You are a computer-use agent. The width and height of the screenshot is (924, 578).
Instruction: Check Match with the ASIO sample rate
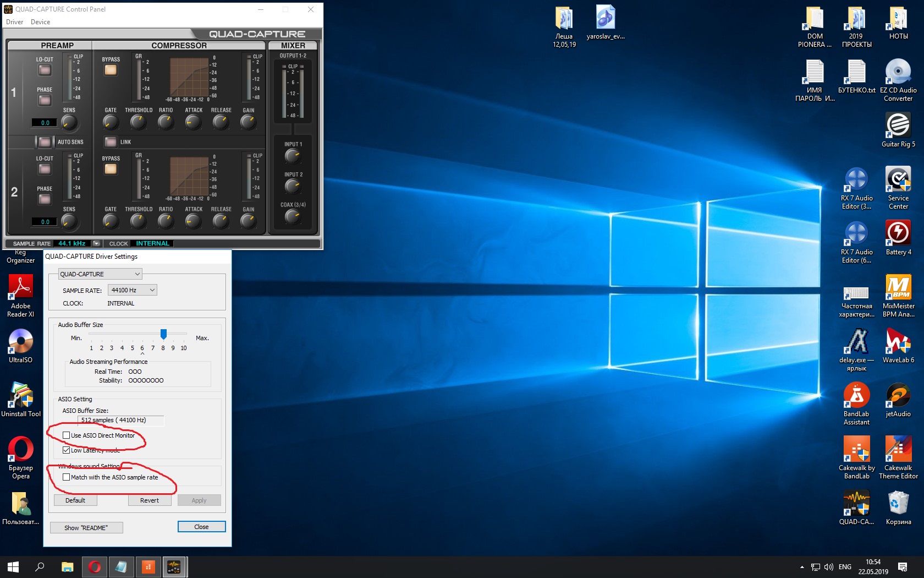pos(67,477)
